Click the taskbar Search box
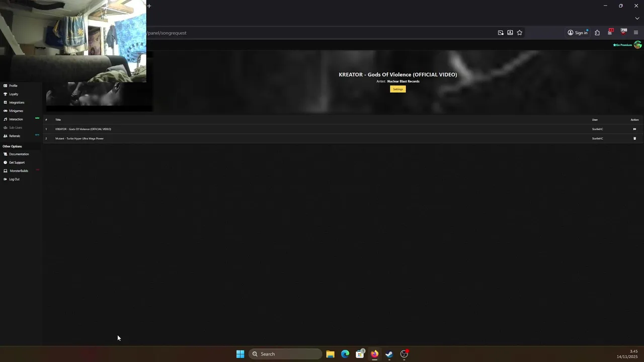Screen dimensions: 644x362 [285, 354]
